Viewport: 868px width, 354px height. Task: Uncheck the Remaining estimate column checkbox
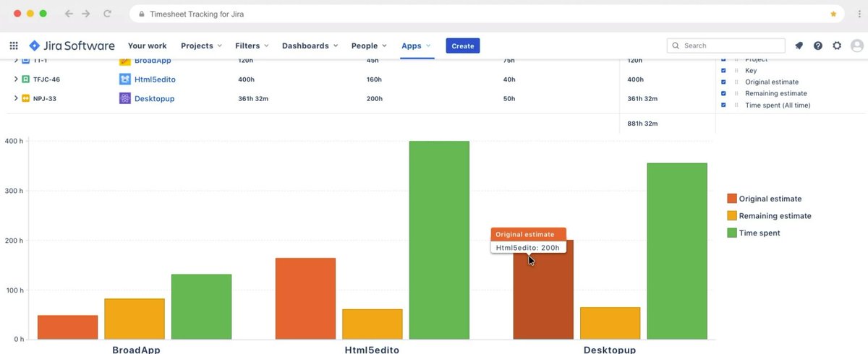coord(723,93)
